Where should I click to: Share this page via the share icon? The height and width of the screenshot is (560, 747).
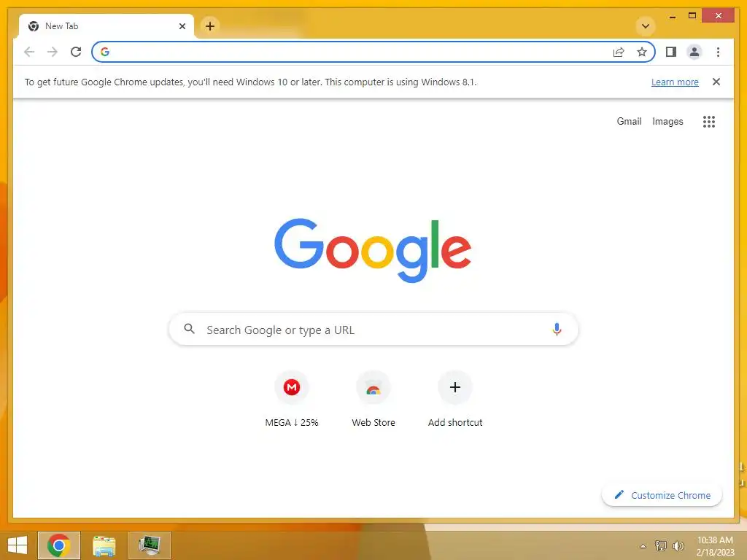[619, 52]
